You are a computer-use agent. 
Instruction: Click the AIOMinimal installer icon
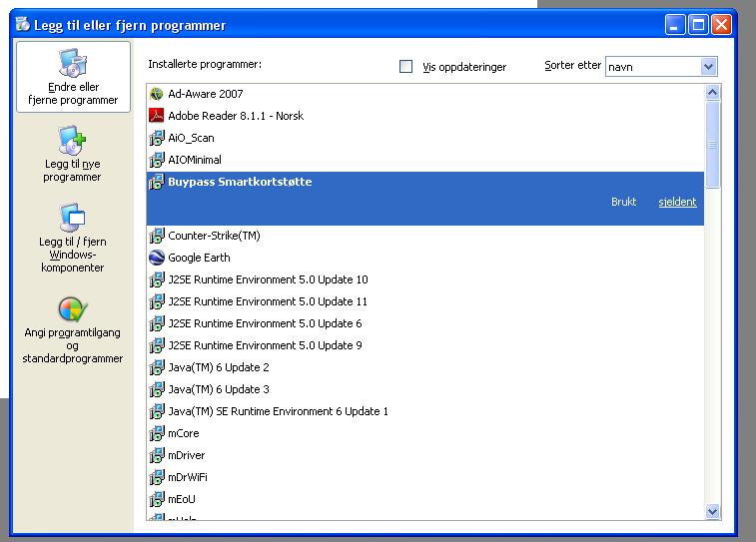coord(157,160)
